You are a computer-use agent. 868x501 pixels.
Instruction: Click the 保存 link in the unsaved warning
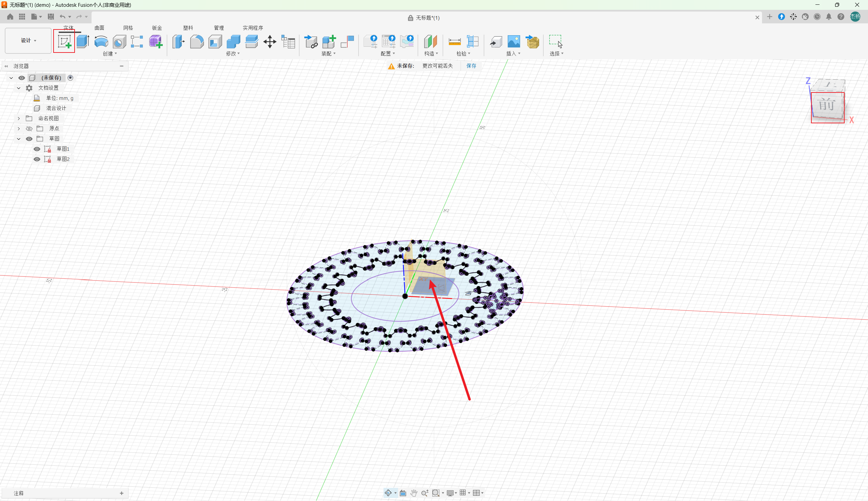(471, 66)
